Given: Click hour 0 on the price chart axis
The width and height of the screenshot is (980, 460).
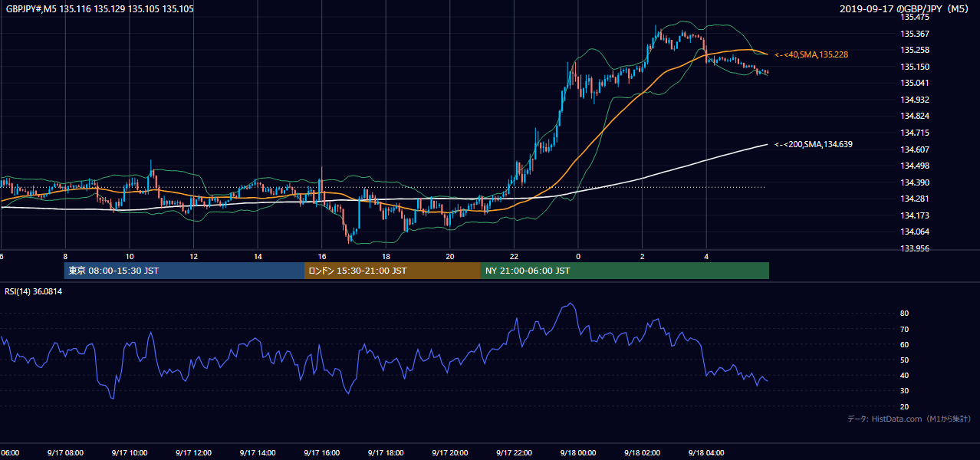Looking at the screenshot, I should click(578, 257).
